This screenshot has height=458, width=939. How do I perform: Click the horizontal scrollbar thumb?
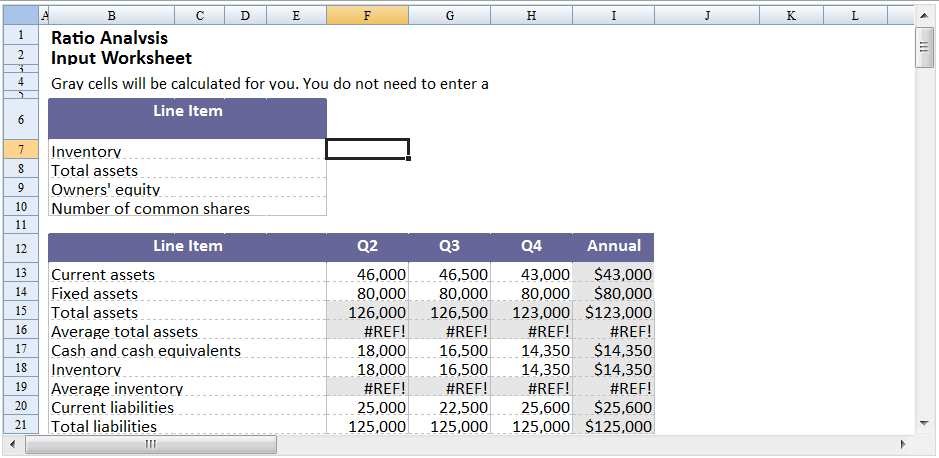151,444
